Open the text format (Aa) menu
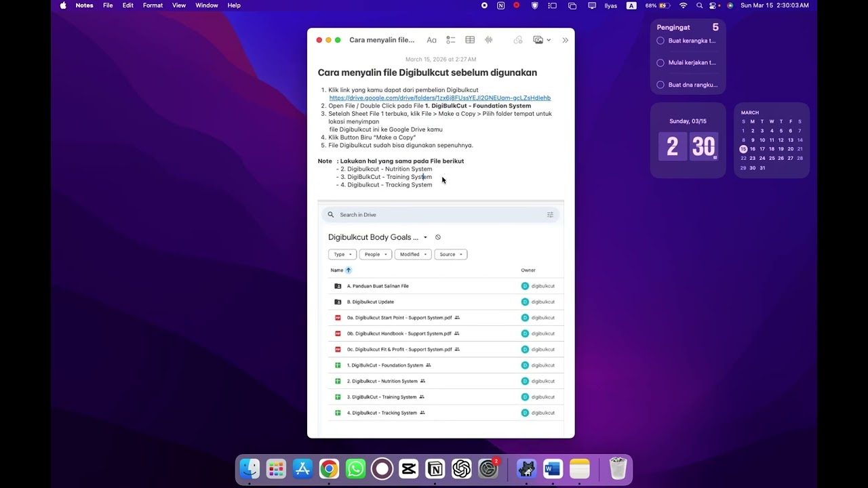The image size is (868, 488). point(431,40)
